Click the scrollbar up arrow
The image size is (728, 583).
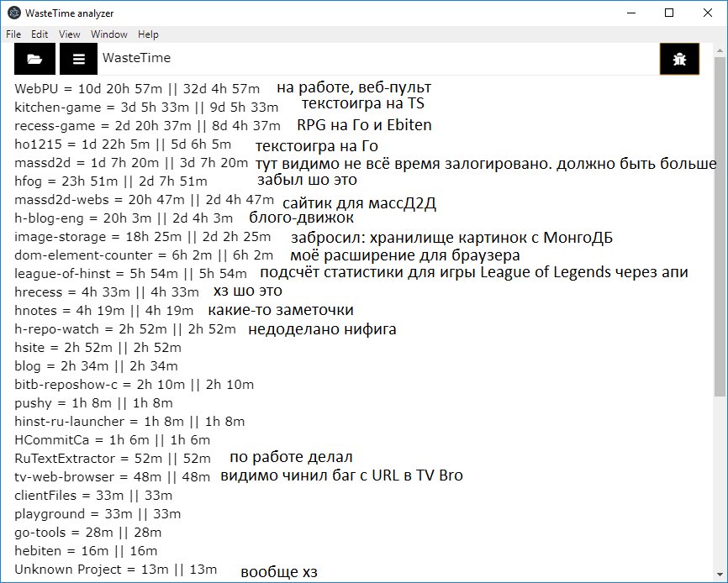click(720, 48)
